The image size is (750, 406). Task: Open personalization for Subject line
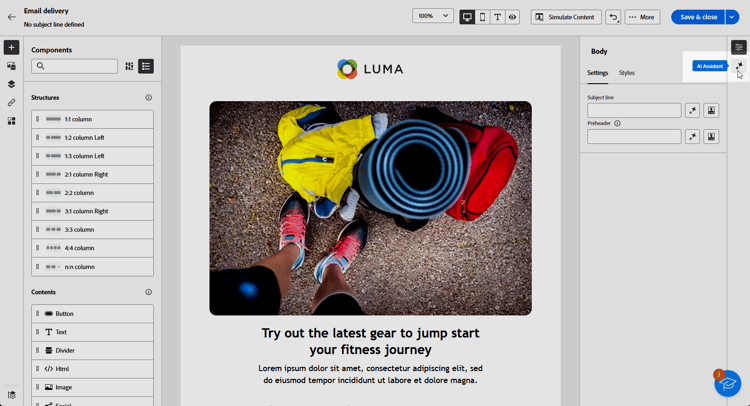tap(711, 110)
